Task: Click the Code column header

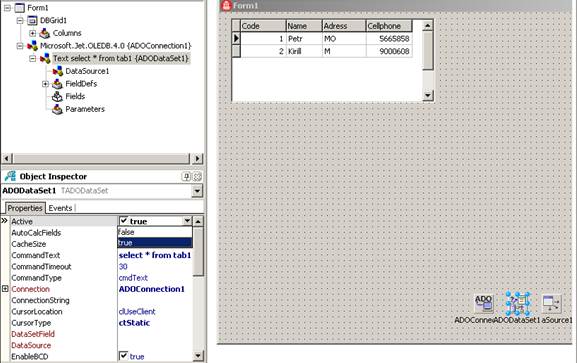Action: (263, 26)
